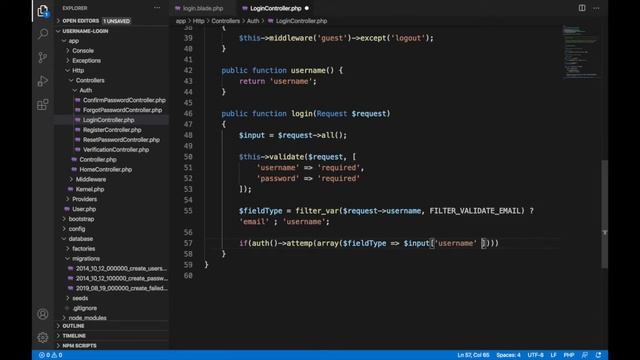Click the Ln 57, Col 65 status entry
The height and width of the screenshot is (360, 640).
pyautogui.click(x=473, y=355)
